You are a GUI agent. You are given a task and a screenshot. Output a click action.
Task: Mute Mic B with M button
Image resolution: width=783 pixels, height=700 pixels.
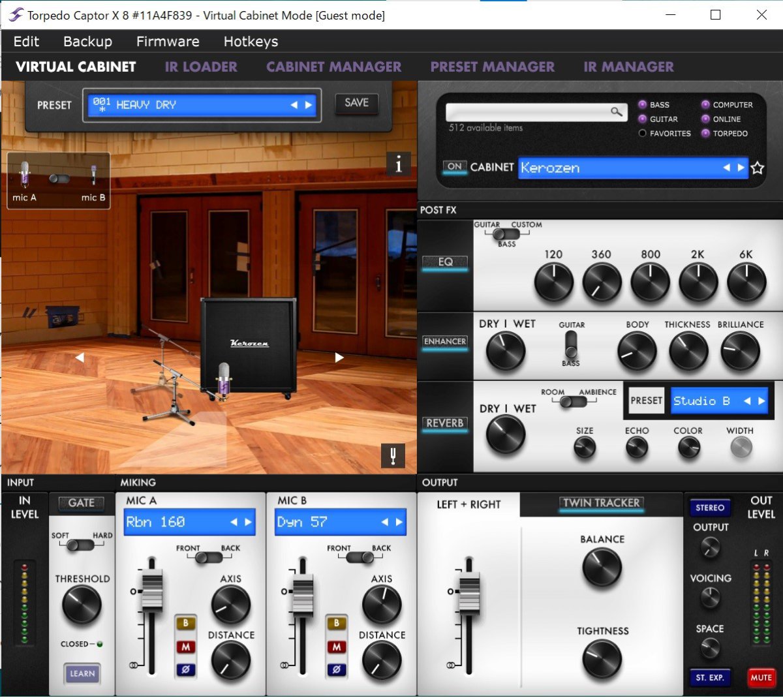click(x=336, y=647)
